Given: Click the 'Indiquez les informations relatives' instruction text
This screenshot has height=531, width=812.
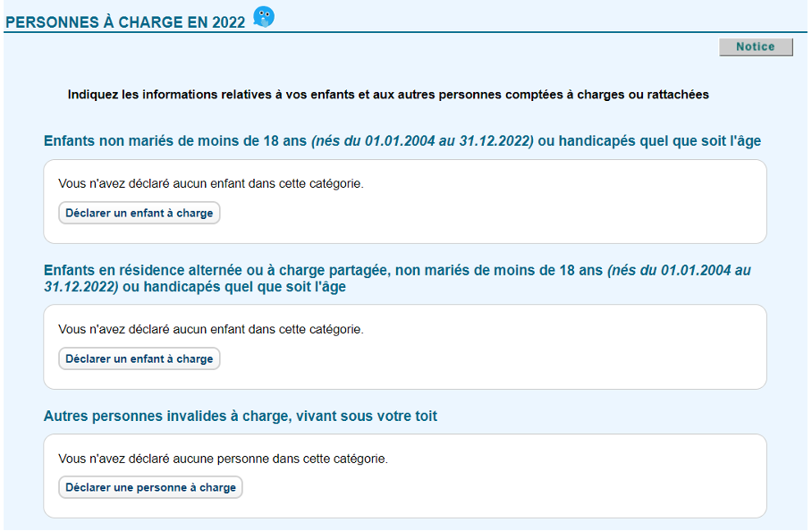Looking at the screenshot, I should click(388, 95).
